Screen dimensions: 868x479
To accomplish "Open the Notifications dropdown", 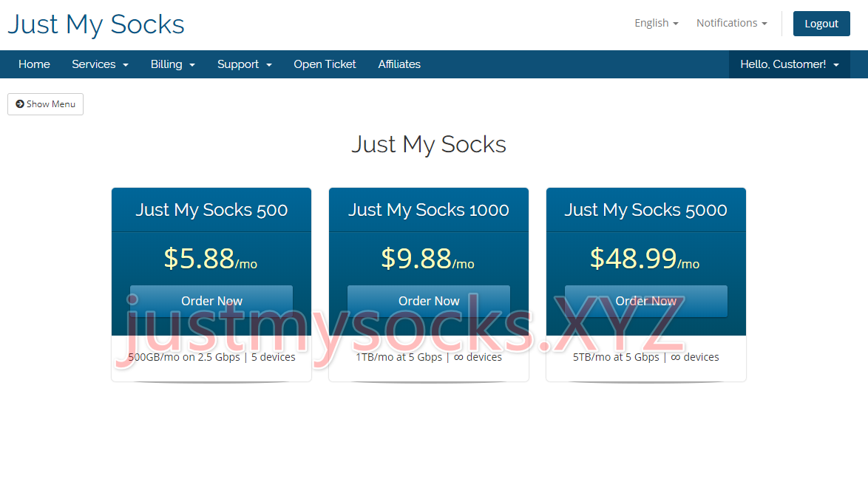I will [x=731, y=23].
